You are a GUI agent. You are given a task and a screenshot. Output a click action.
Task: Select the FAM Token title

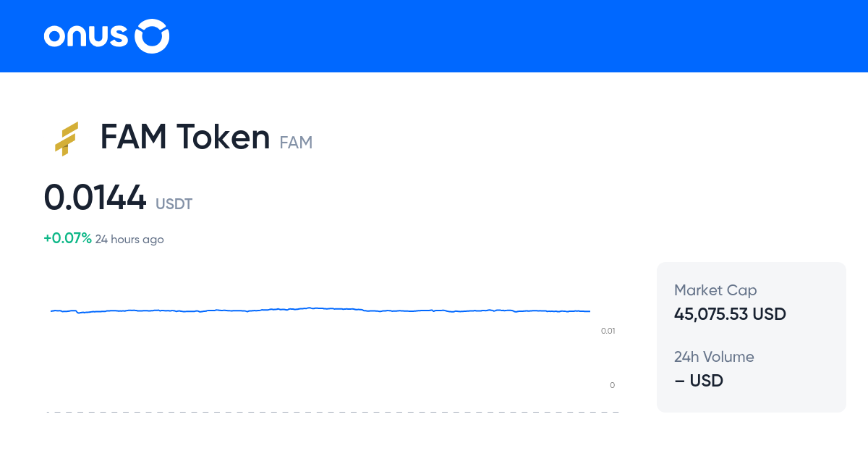[x=184, y=137]
